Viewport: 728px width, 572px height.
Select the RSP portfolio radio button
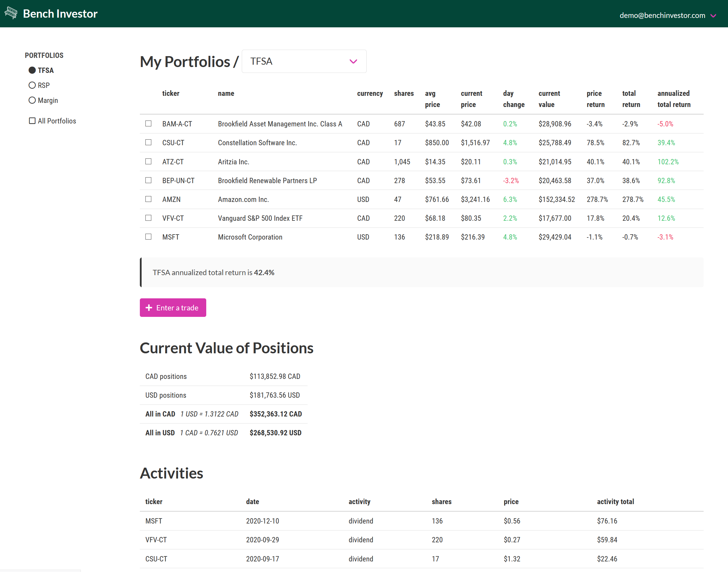[32, 86]
